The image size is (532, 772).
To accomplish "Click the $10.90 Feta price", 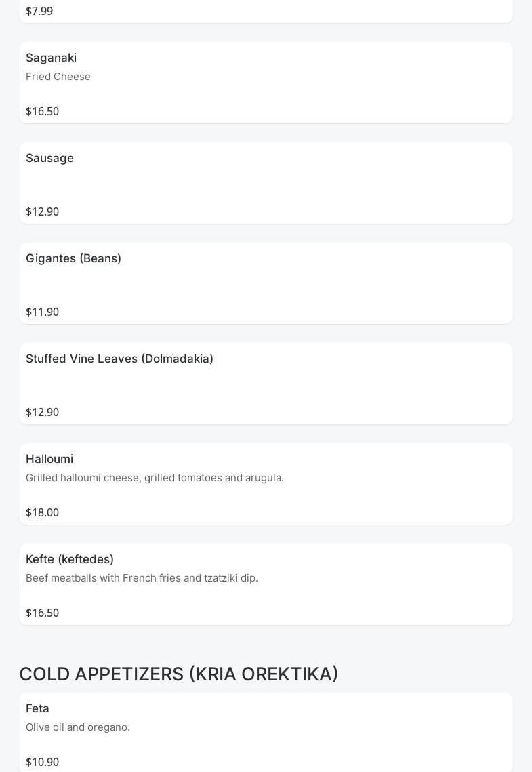I will click(42, 762).
